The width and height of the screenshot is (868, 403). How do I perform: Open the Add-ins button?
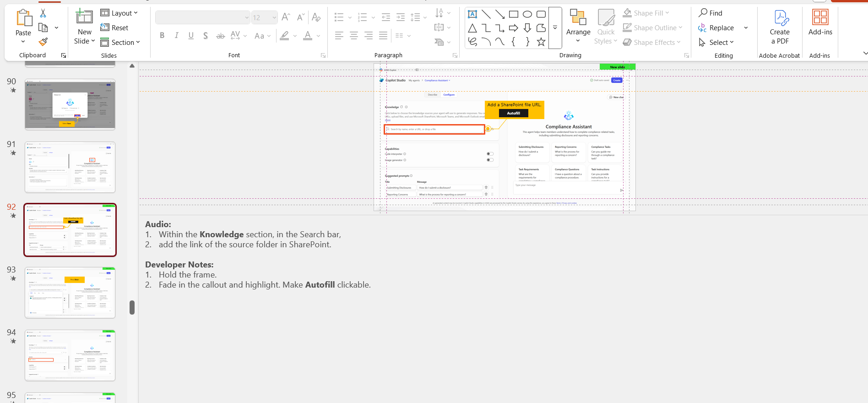(x=820, y=23)
